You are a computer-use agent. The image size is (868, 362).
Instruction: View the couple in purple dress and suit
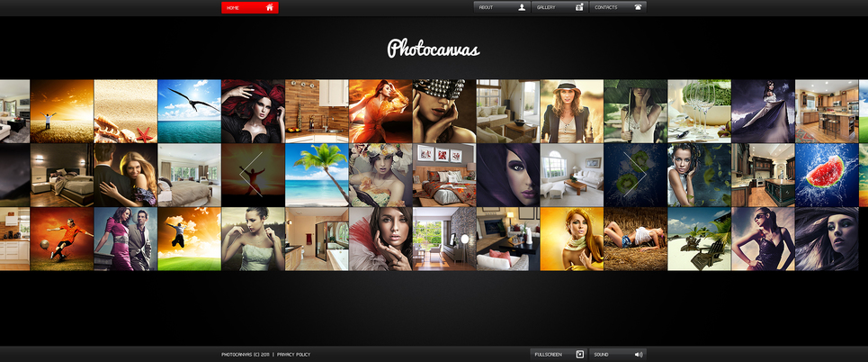tap(126, 239)
